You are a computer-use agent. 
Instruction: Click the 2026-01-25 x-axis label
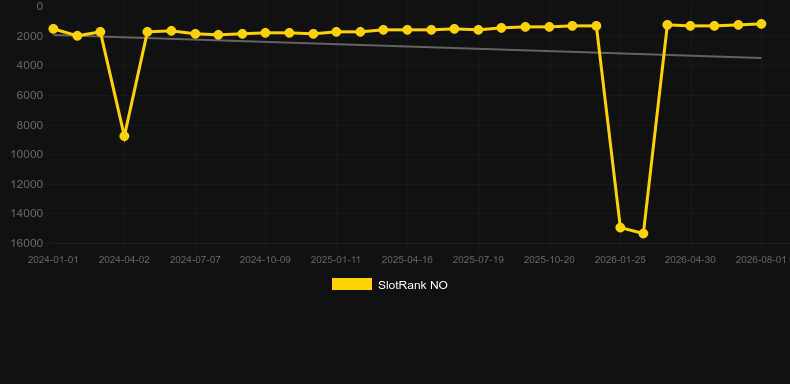(620, 260)
